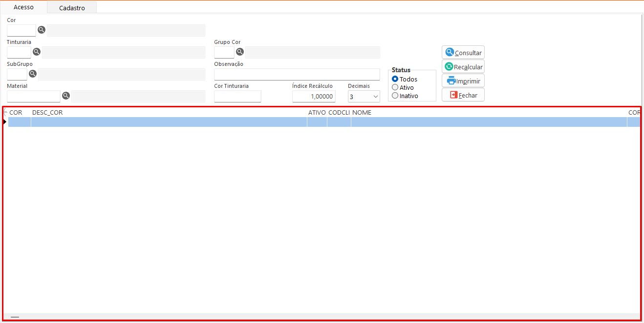Click the Material lookup magnifier icon
Image resolution: width=644 pixels, height=323 pixels.
pyautogui.click(x=66, y=96)
